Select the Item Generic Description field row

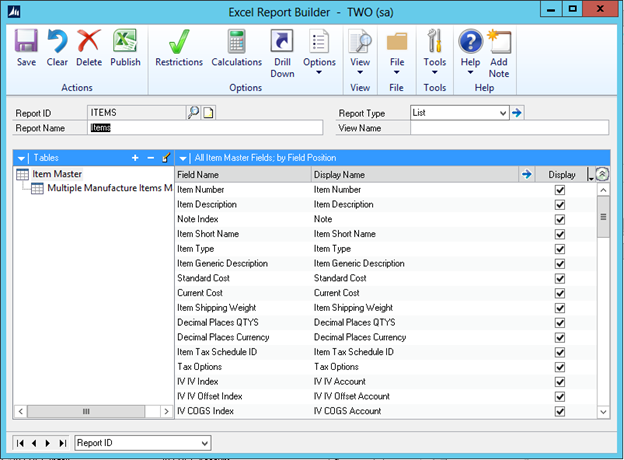tap(385, 263)
